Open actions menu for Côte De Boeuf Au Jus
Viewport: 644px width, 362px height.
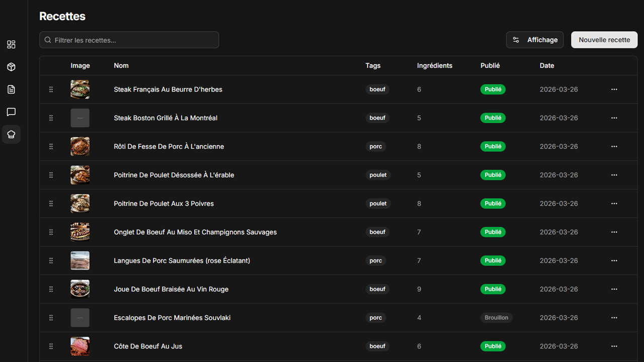click(614, 346)
